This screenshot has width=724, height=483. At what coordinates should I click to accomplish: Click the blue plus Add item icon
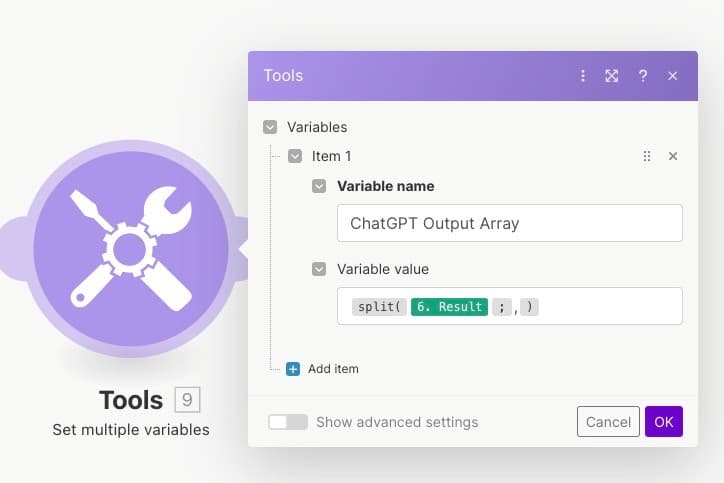pyautogui.click(x=293, y=369)
